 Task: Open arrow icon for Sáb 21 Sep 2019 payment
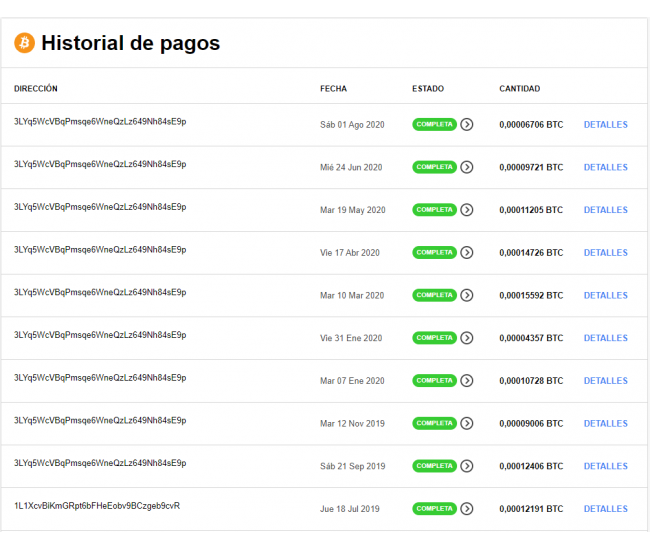pos(467,466)
